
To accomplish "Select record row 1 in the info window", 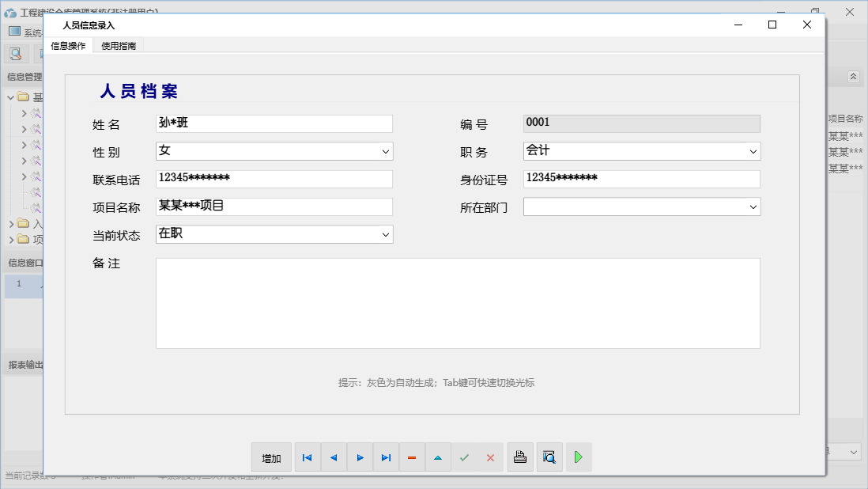I will 20,286.
